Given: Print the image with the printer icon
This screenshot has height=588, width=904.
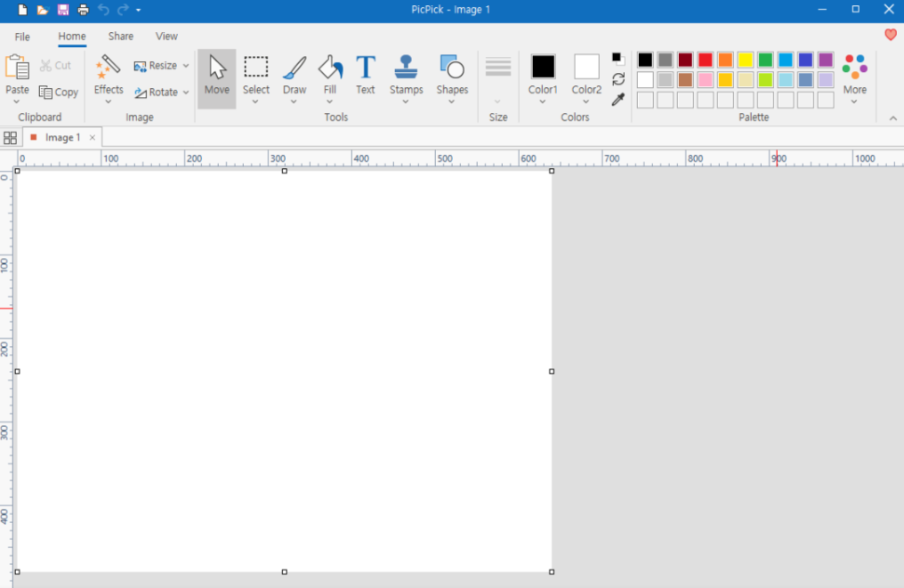Looking at the screenshot, I should point(83,10).
